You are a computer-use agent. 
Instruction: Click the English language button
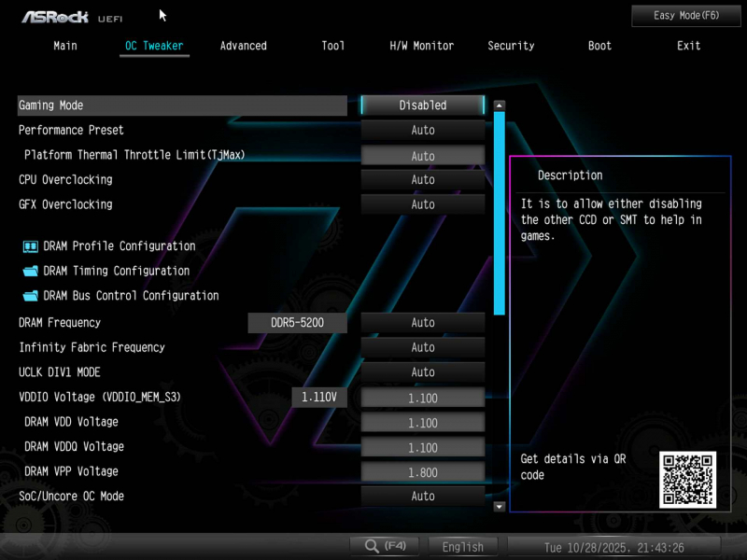coord(463,547)
